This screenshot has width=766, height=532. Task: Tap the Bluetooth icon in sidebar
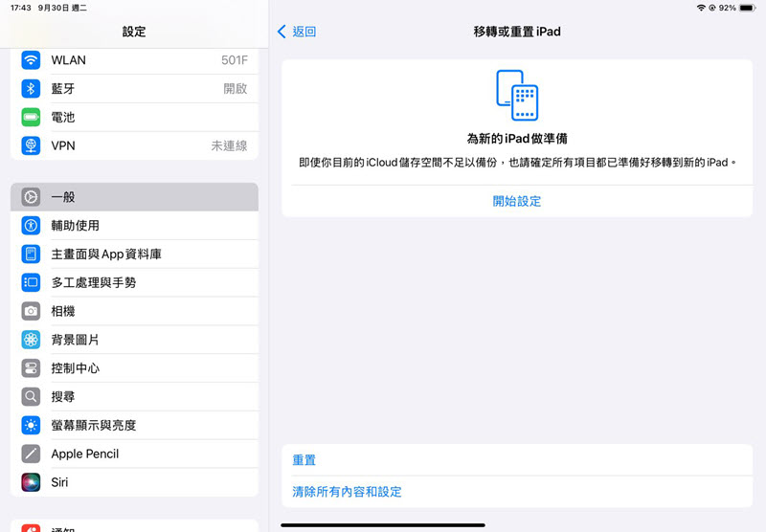(x=32, y=89)
